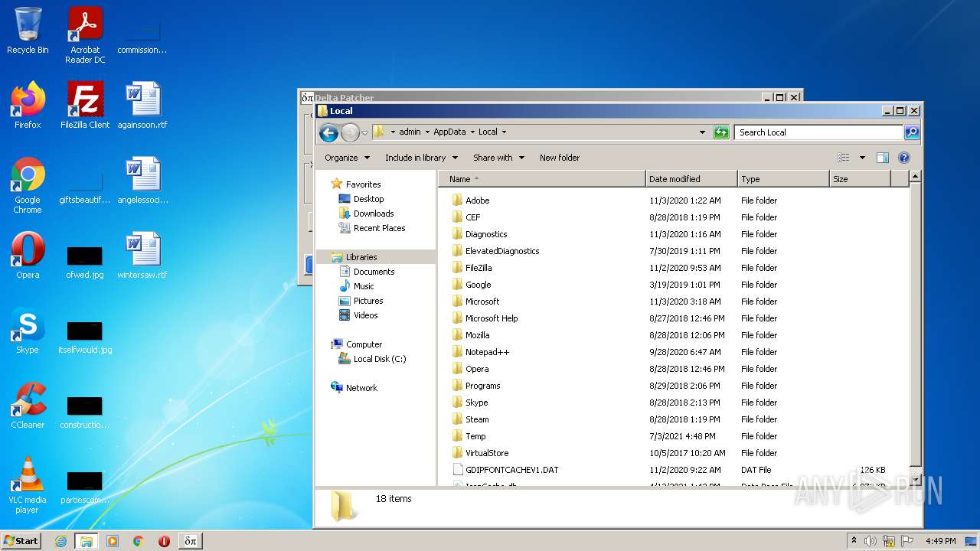Click the AppData breadcrumb segment
This screenshot has width=980, height=551.
click(x=449, y=132)
